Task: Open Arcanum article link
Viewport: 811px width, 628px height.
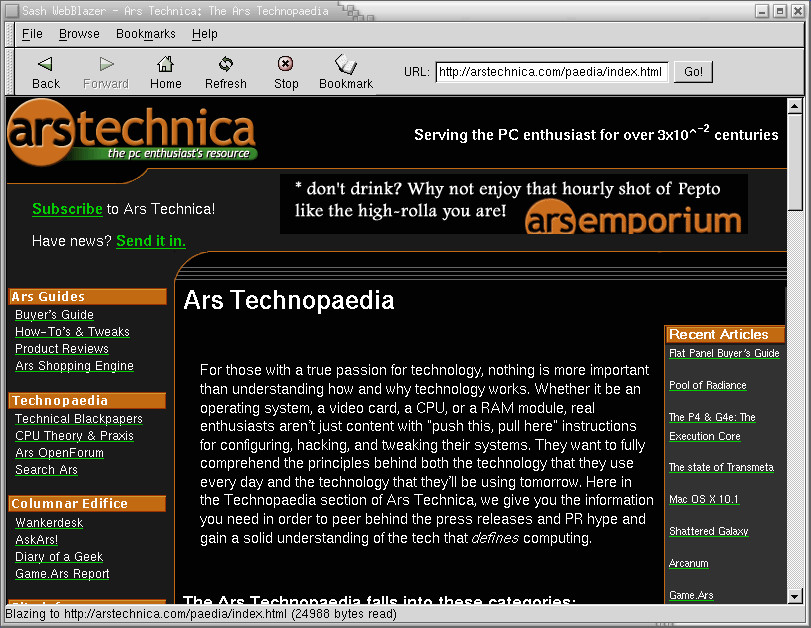Action: tap(688, 564)
